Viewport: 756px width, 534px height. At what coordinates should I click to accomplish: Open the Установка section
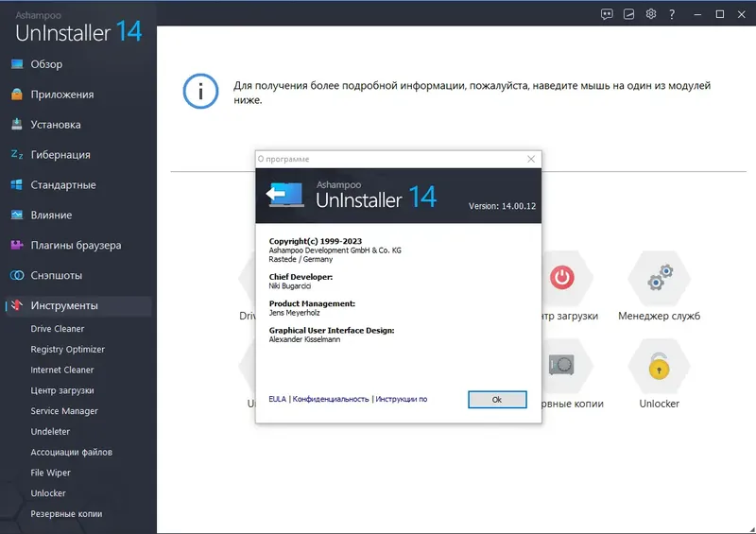pyautogui.click(x=56, y=125)
